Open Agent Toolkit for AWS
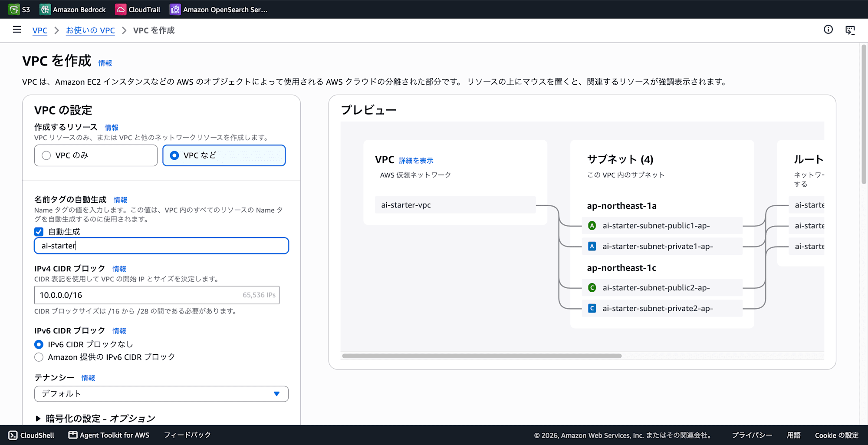The height and width of the screenshot is (445, 868). click(x=109, y=435)
